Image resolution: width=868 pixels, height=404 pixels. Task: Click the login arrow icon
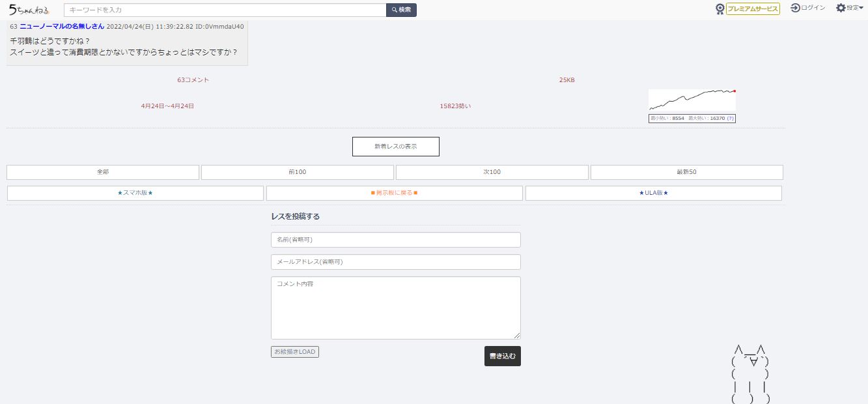coord(795,8)
